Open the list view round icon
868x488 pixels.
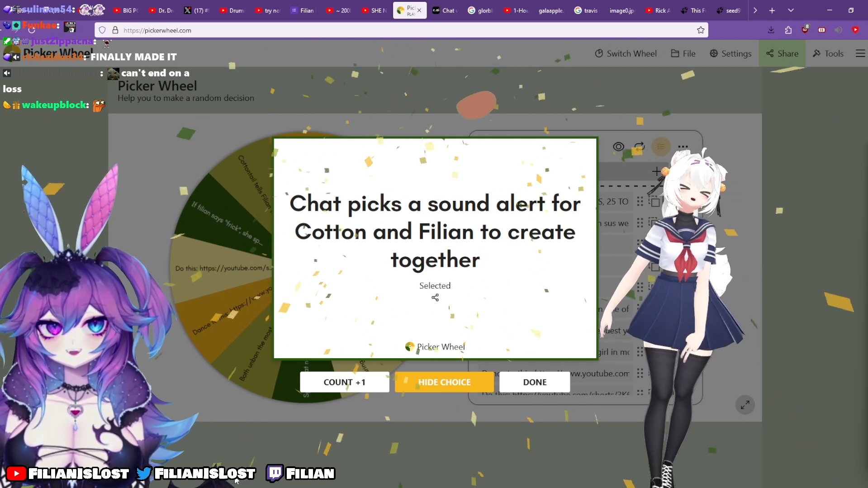(x=661, y=147)
